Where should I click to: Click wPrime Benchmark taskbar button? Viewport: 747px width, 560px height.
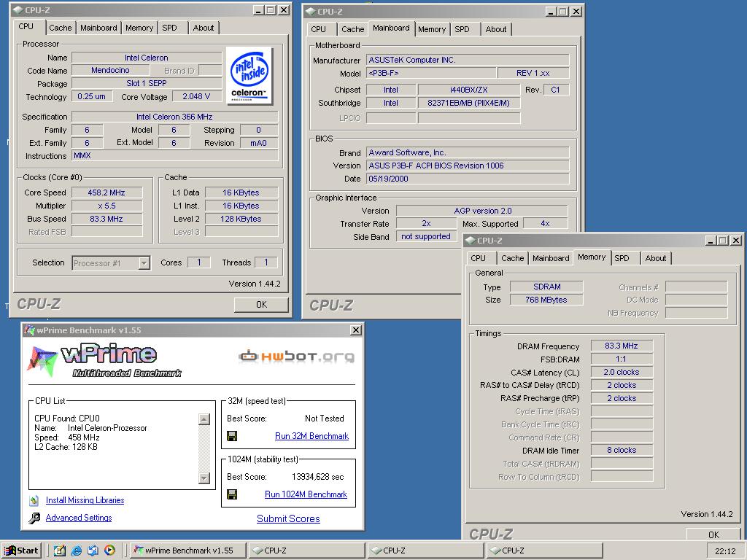[188, 551]
